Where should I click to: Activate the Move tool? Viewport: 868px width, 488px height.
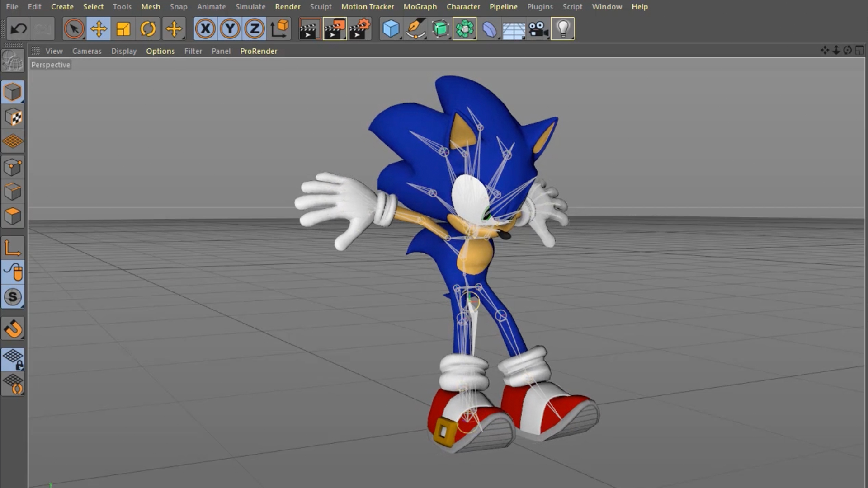(x=99, y=29)
